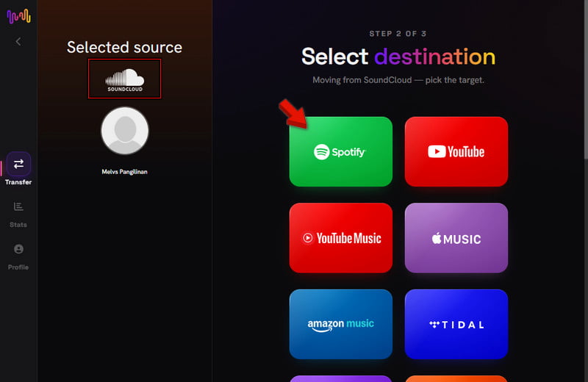588x382 pixels.
Task: Click the user avatar picture
Action: pyautogui.click(x=125, y=131)
